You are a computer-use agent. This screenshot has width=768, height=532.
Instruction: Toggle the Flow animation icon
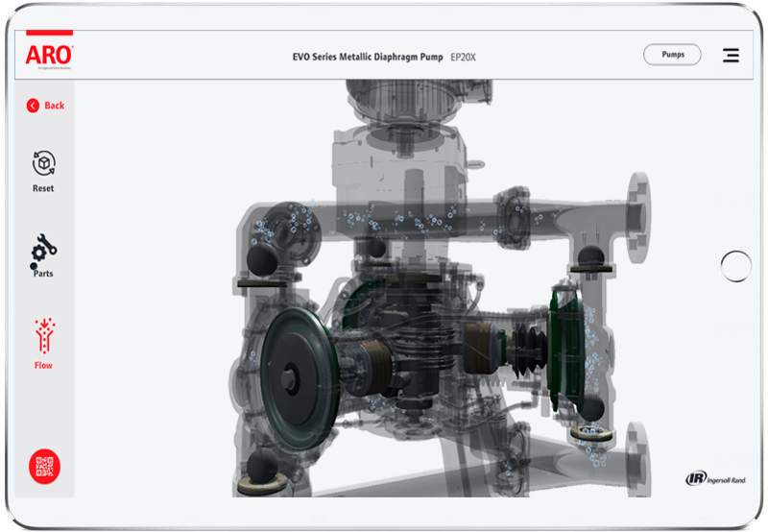coord(43,337)
